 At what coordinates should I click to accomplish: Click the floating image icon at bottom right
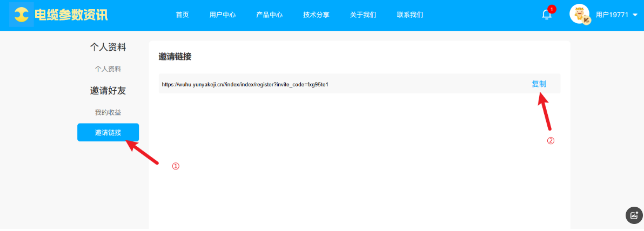point(634,215)
